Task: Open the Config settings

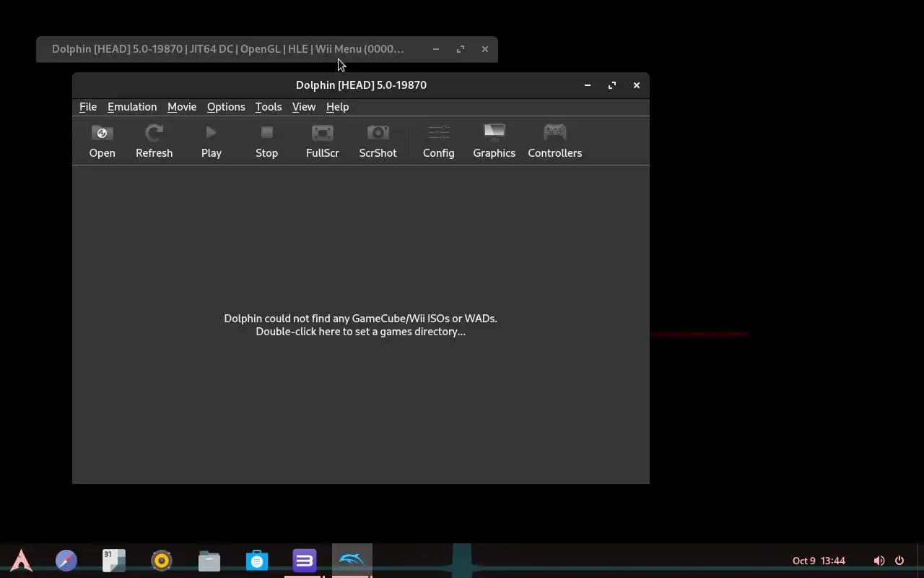Action: [438, 141]
